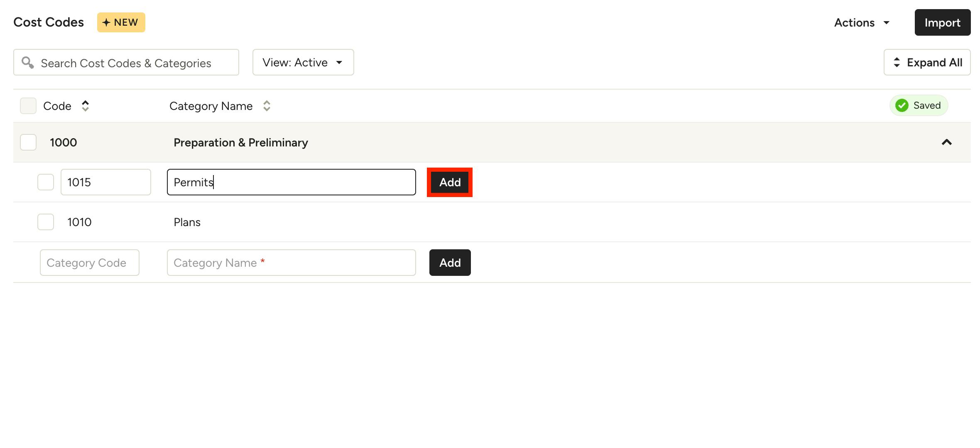
Task: Toggle the select-all checkbox in header
Action: click(x=28, y=106)
